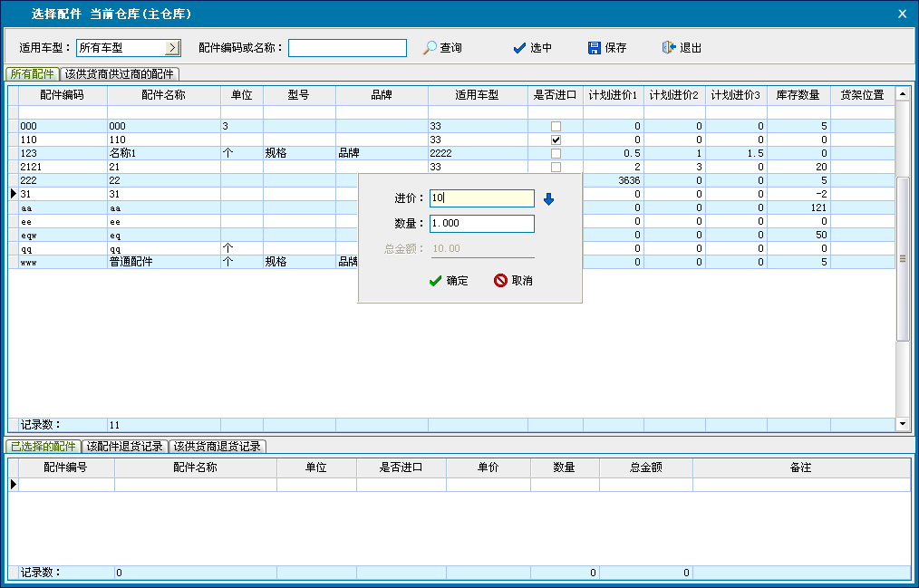Screen dimensions: 919x588
Task: Click the 配件编码或名称 search field
Action: pos(347,48)
